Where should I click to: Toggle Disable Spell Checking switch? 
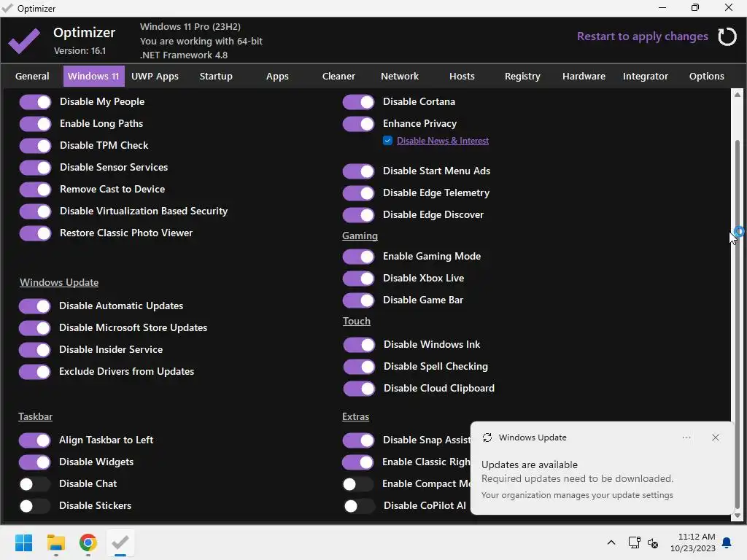click(359, 367)
